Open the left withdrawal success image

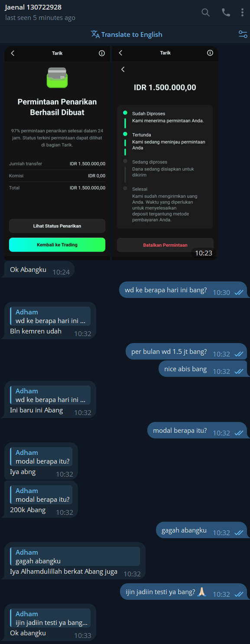tap(57, 153)
